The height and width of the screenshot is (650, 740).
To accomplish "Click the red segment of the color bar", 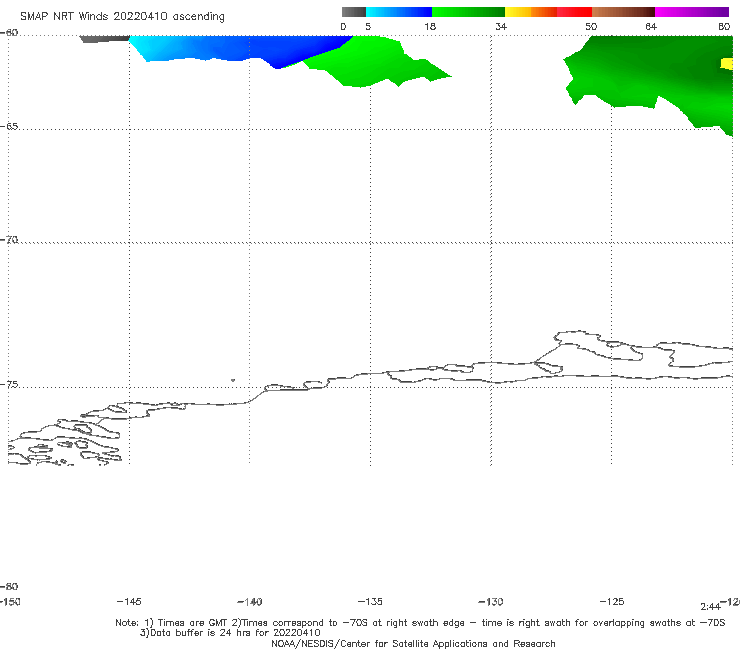I will tap(574, 12).
